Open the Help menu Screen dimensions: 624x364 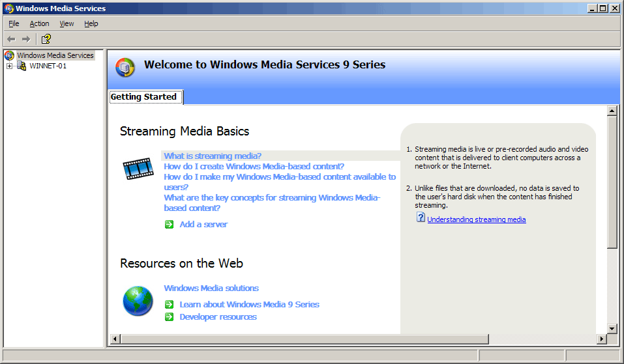91,23
